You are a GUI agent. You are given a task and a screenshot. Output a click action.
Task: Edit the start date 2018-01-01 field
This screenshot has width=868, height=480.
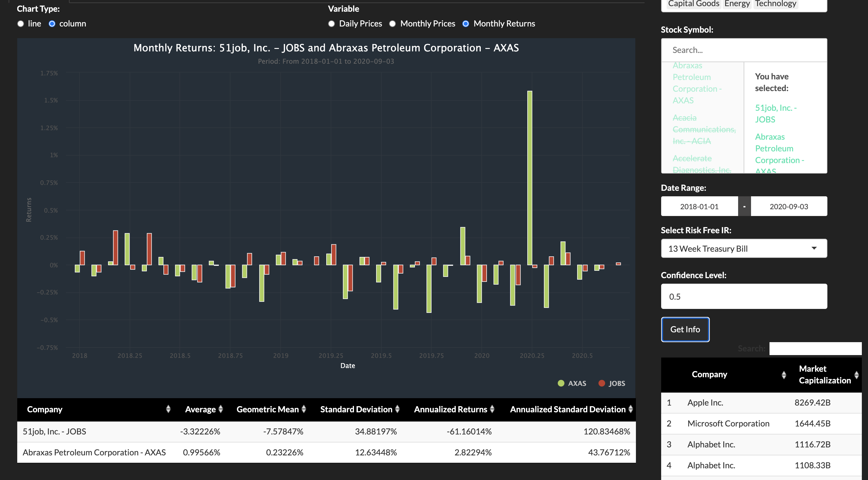click(x=699, y=206)
